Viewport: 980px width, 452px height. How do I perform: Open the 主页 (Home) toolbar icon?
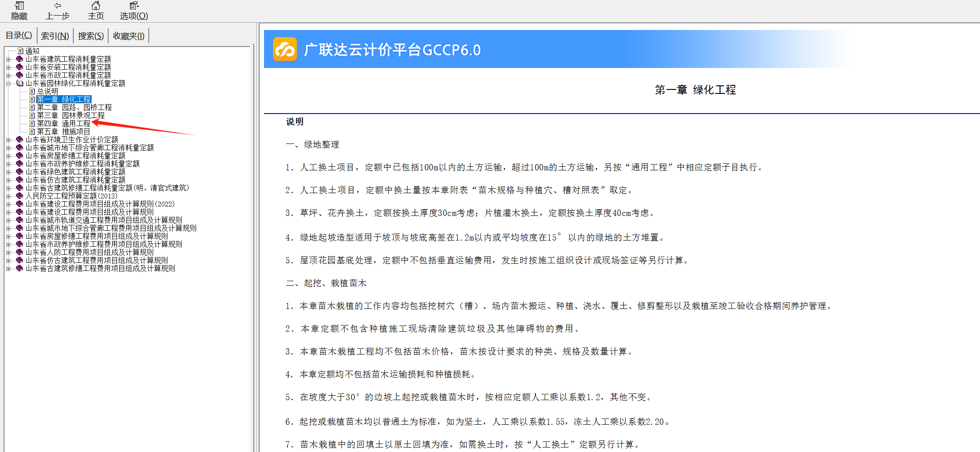(x=96, y=6)
